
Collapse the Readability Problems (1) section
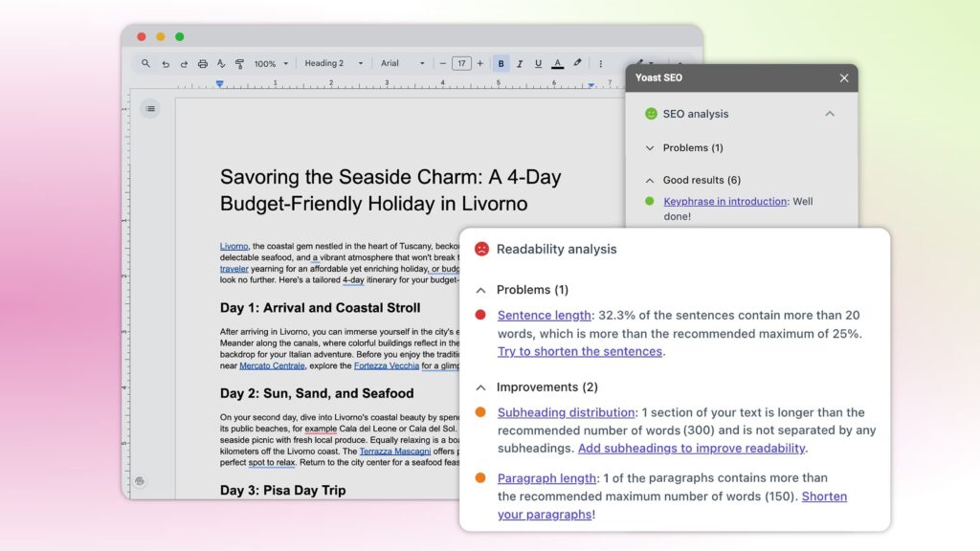pyautogui.click(x=480, y=290)
